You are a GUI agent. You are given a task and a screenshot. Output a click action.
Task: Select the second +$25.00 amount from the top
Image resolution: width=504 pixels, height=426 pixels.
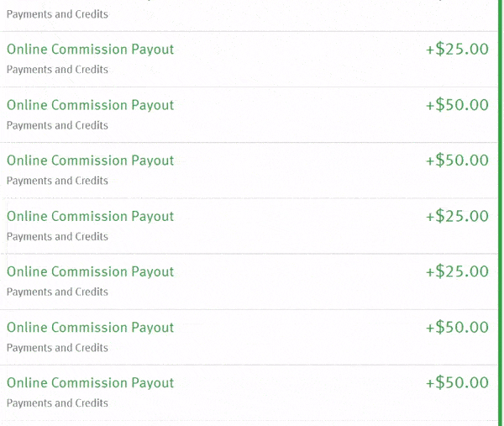point(457,216)
